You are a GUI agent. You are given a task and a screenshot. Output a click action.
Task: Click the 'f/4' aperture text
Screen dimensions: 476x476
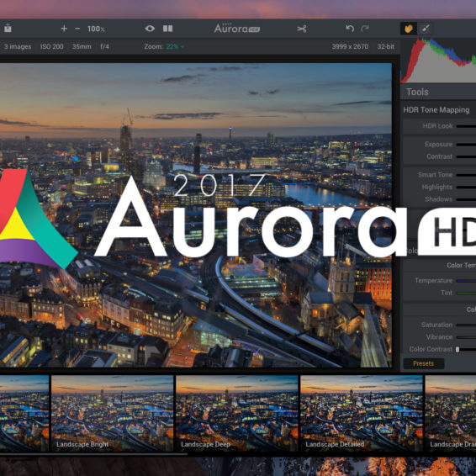coord(104,46)
